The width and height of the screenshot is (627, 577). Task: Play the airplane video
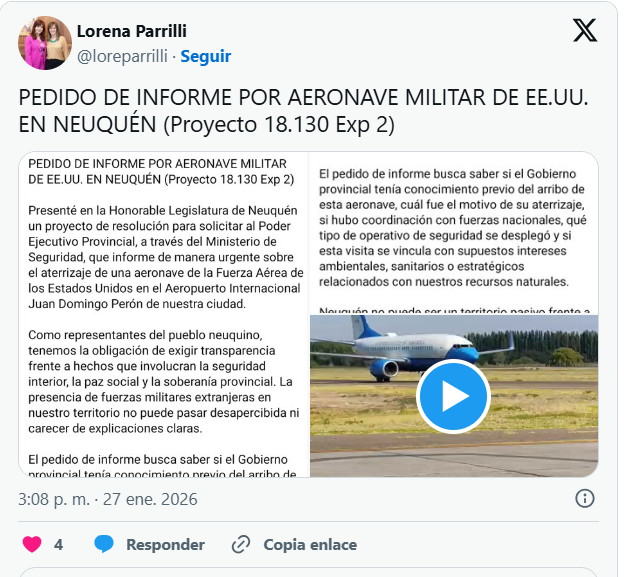(453, 396)
